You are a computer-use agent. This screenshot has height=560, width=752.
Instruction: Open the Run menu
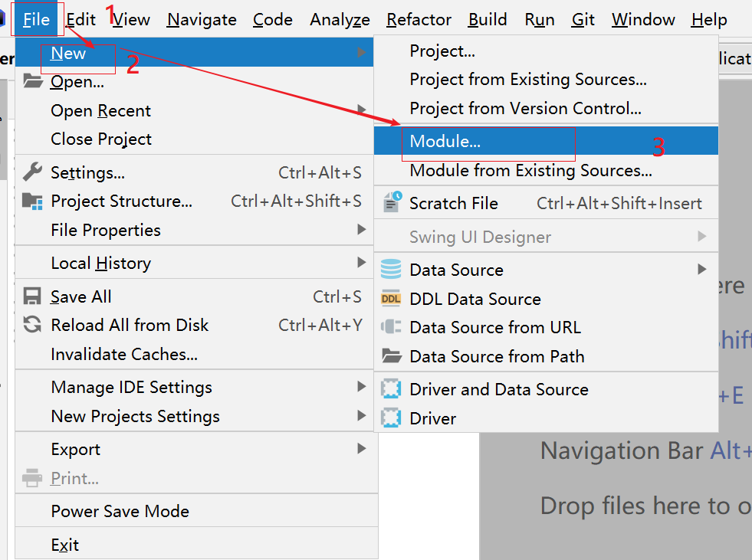point(540,20)
